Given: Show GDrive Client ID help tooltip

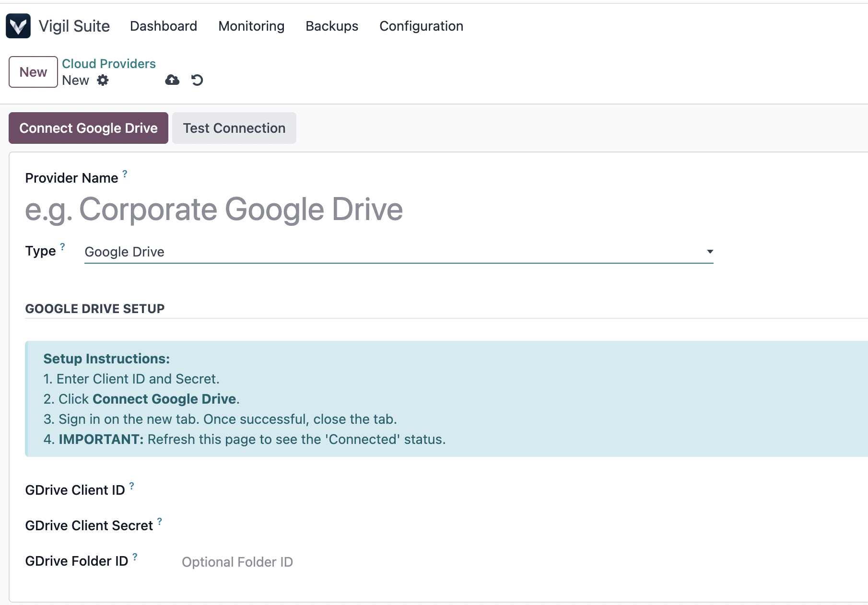Looking at the screenshot, I should pyautogui.click(x=131, y=486).
